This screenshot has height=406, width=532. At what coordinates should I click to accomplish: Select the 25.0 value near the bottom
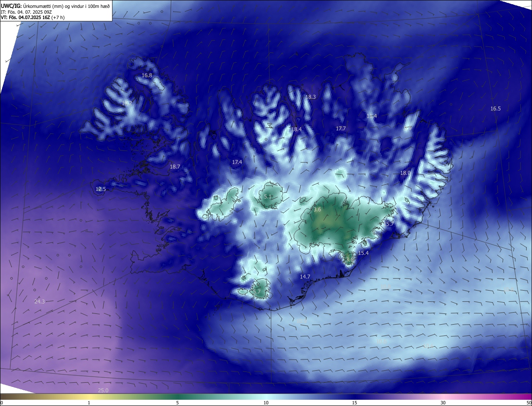click(103, 390)
